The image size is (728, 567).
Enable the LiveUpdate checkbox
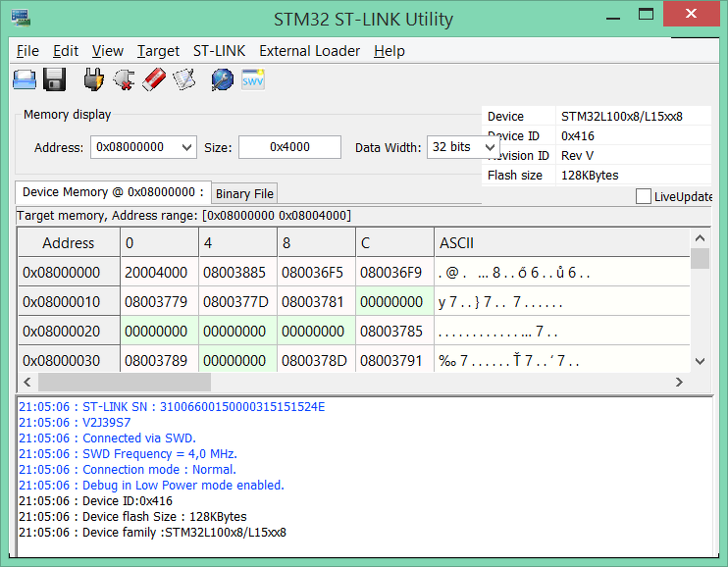pos(643,196)
